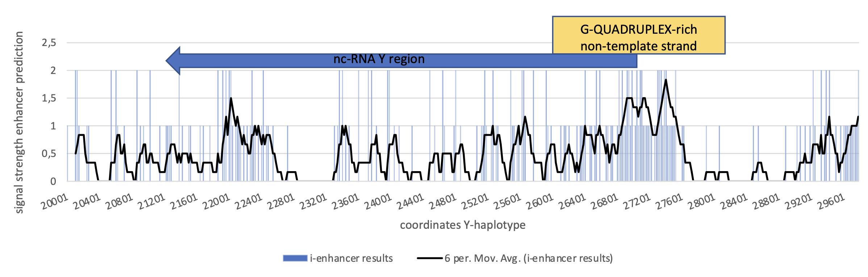Click the arrowhead of the nc-RNA arrow

point(173,61)
